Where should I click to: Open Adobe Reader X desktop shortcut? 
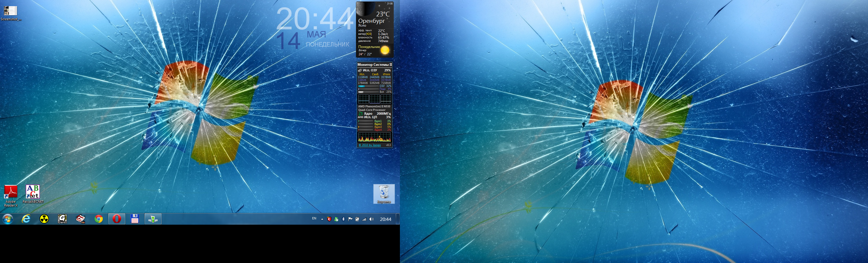click(x=11, y=196)
